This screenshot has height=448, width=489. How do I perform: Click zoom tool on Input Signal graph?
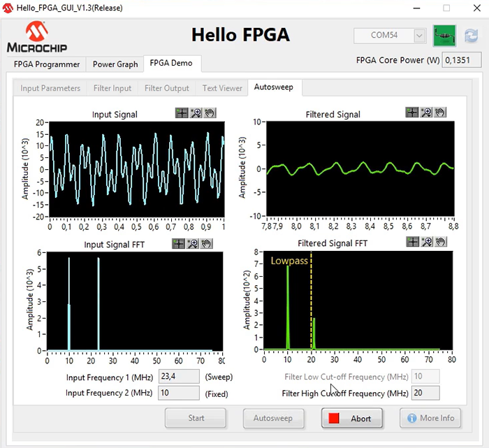[196, 113]
